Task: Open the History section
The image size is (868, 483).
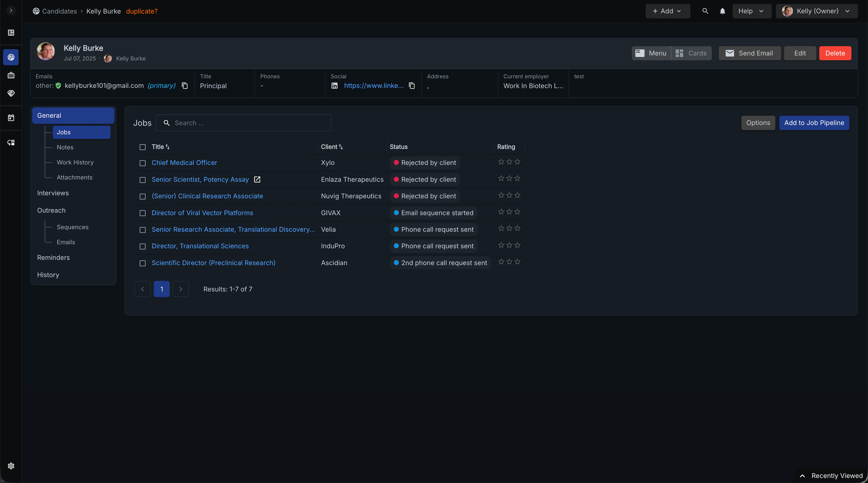Action: [48, 275]
